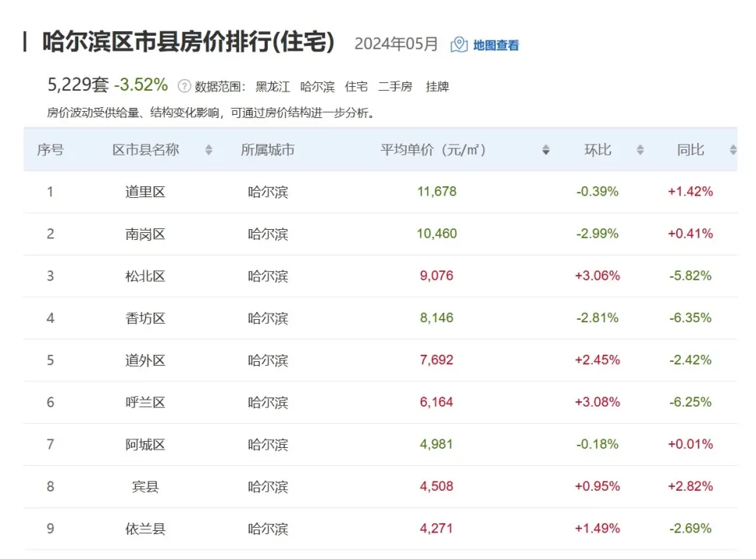The image size is (756, 559).
Task: Select 同比 value -2.42%
Action: click(x=691, y=359)
